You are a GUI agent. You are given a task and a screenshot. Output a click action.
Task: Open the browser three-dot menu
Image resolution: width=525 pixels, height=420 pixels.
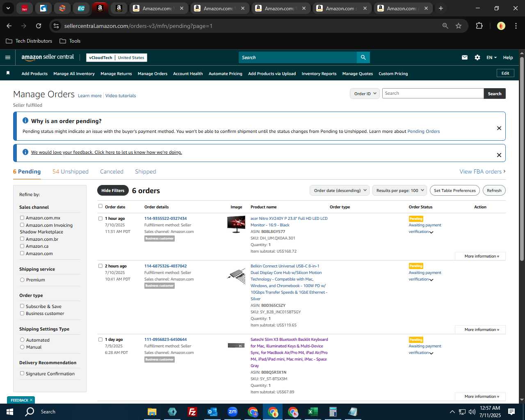pos(515,26)
